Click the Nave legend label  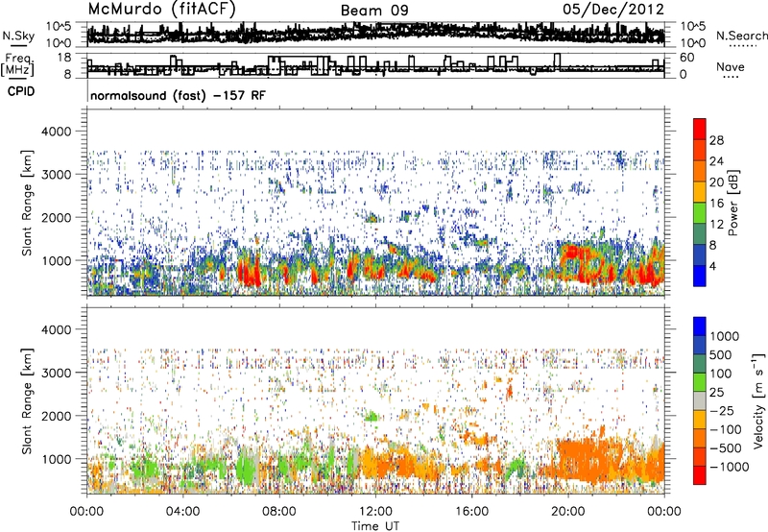(x=731, y=66)
